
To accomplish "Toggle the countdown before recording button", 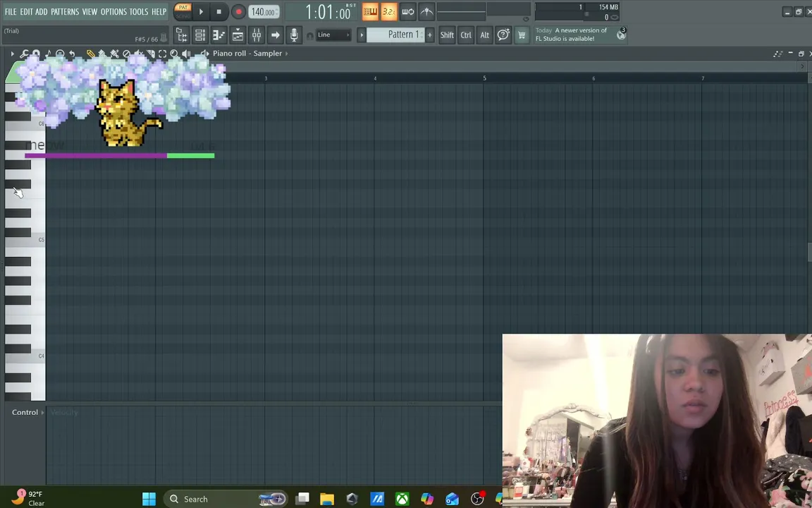I will coord(389,11).
